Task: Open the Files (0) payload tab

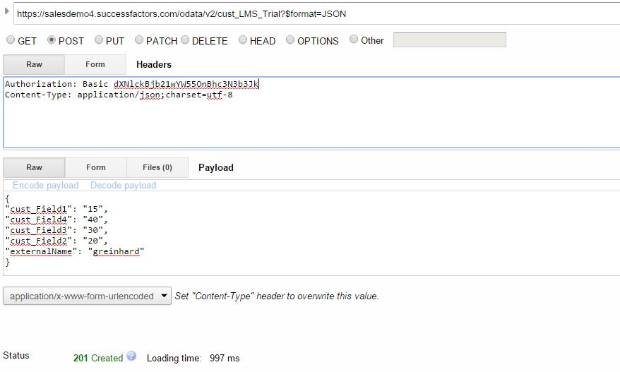Action: point(157,168)
